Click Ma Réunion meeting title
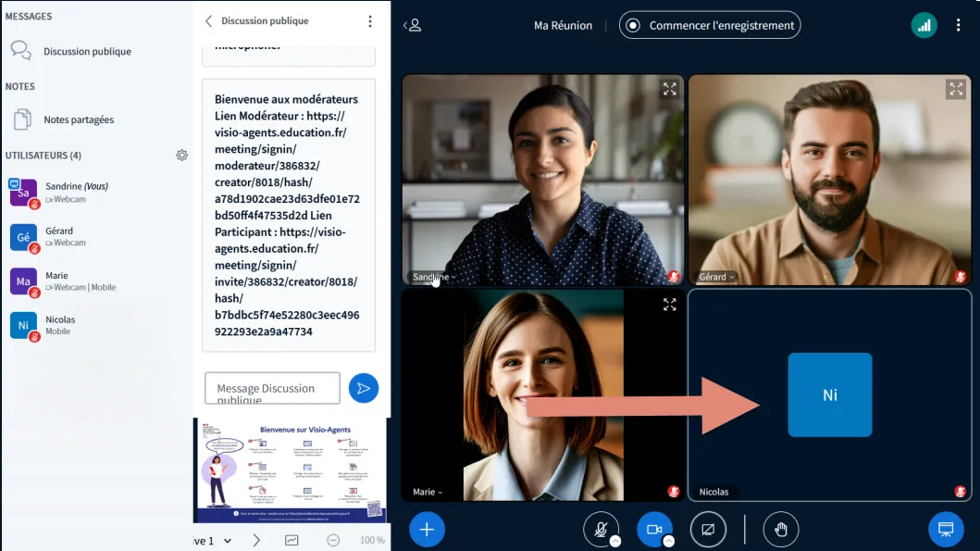 click(563, 26)
